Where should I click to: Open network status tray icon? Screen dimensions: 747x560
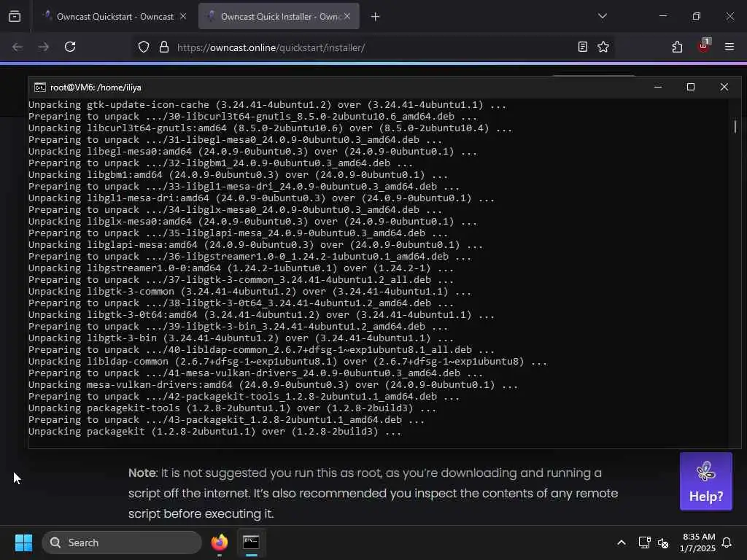(x=645, y=542)
